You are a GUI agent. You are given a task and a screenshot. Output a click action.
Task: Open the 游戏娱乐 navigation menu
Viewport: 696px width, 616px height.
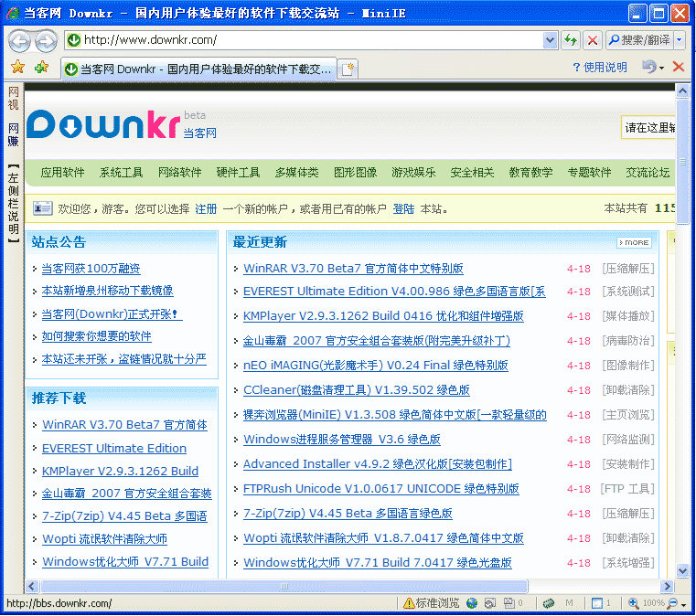pos(413,172)
